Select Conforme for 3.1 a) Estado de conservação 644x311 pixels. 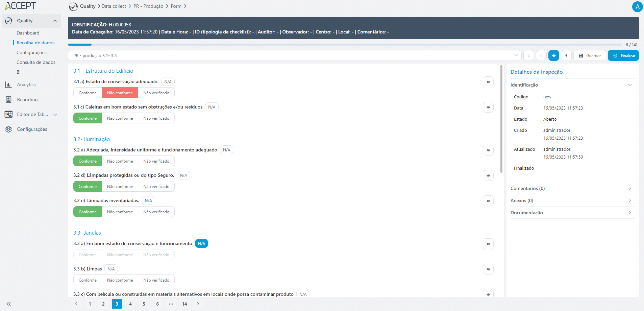[x=88, y=93]
